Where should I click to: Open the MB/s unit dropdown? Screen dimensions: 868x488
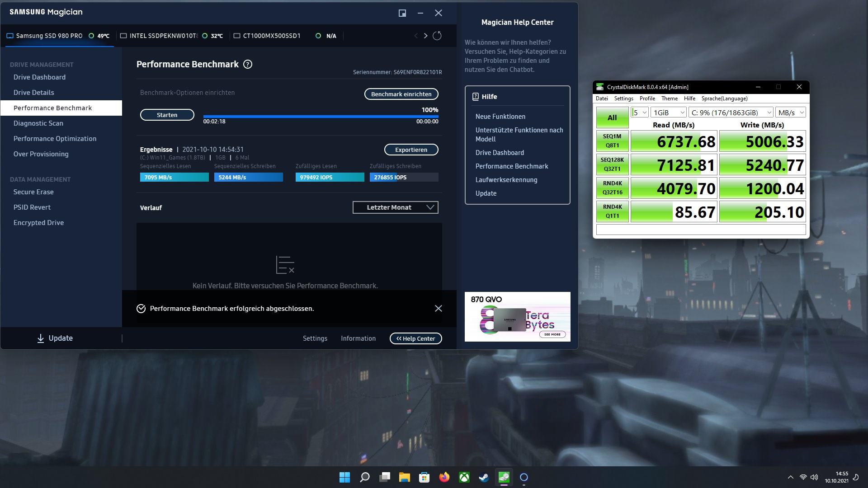point(791,113)
